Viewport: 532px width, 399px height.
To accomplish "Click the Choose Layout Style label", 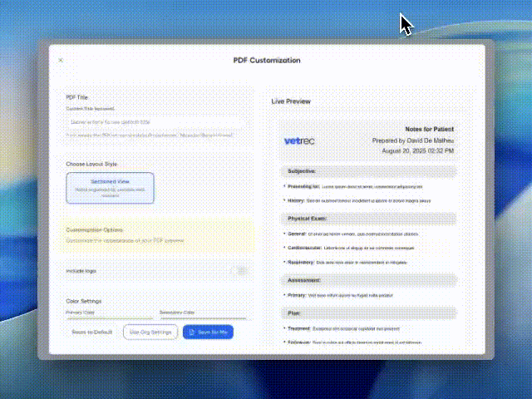I will (91, 164).
